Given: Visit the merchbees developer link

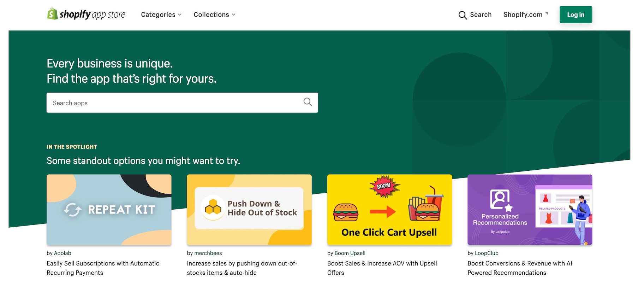Looking at the screenshot, I should [x=208, y=253].
